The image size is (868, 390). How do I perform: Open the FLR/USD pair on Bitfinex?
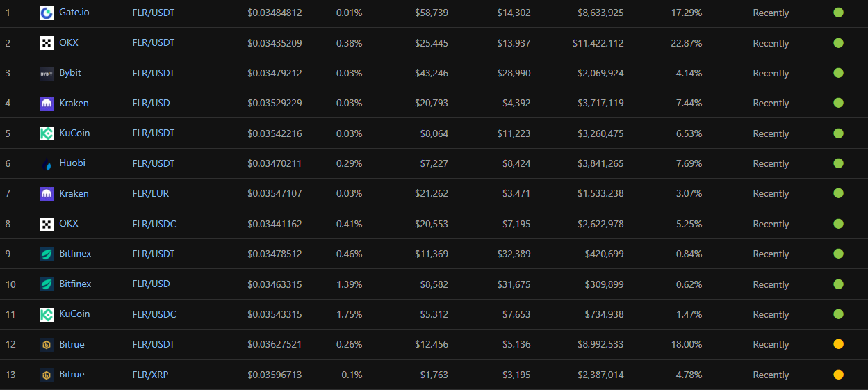pyautogui.click(x=152, y=284)
